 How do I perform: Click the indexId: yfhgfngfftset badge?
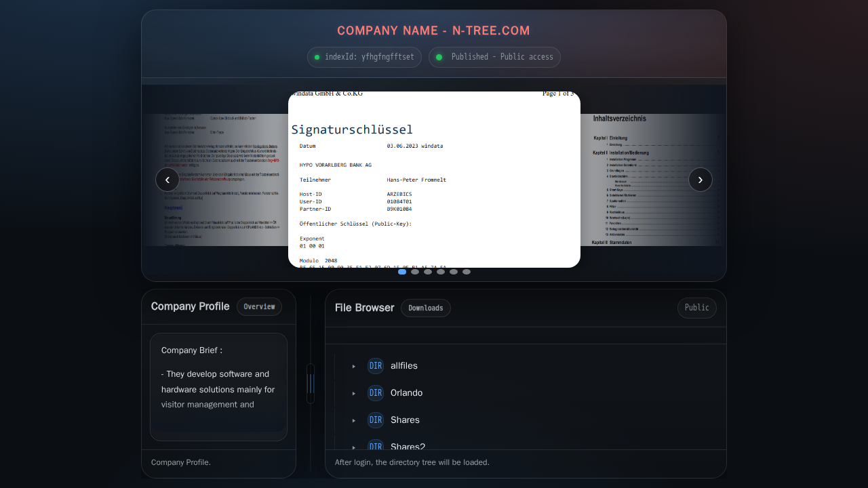click(x=364, y=58)
